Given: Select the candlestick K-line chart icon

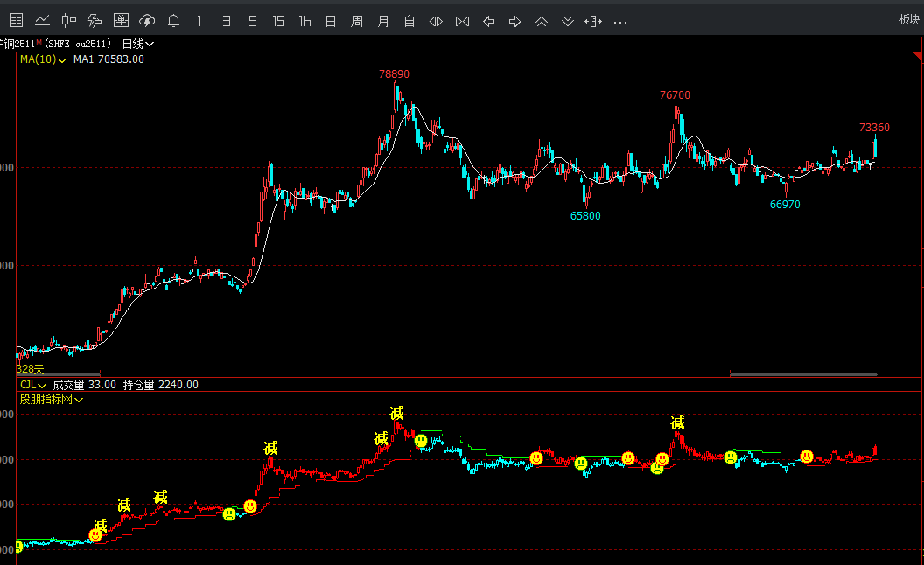Looking at the screenshot, I should click(69, 20).
